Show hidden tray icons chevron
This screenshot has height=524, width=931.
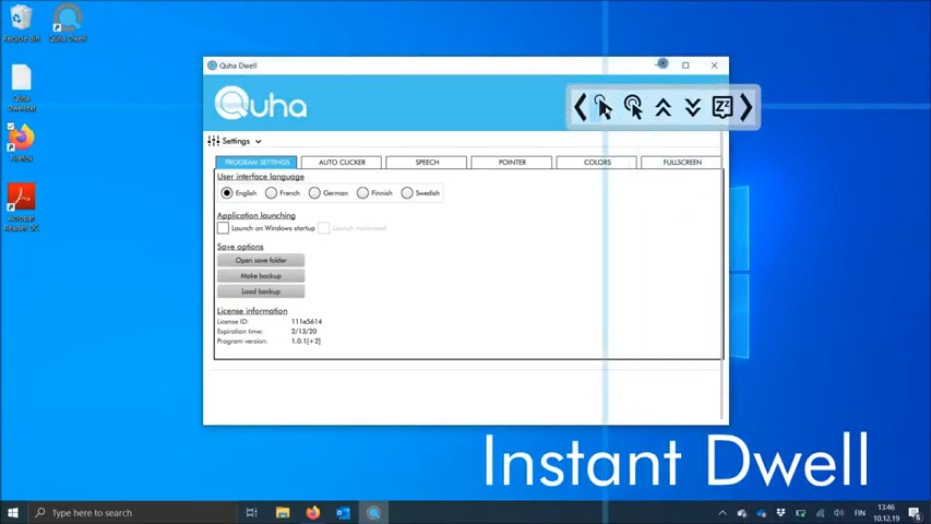click(723, 513)
